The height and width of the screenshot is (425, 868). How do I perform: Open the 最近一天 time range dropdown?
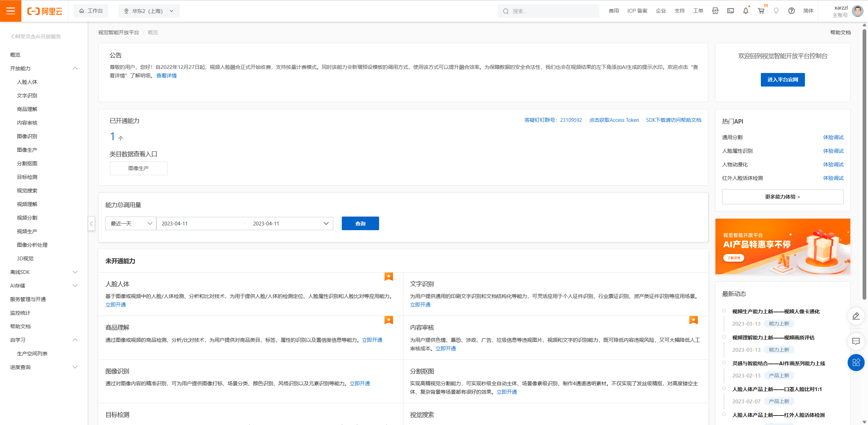point(131,223)
